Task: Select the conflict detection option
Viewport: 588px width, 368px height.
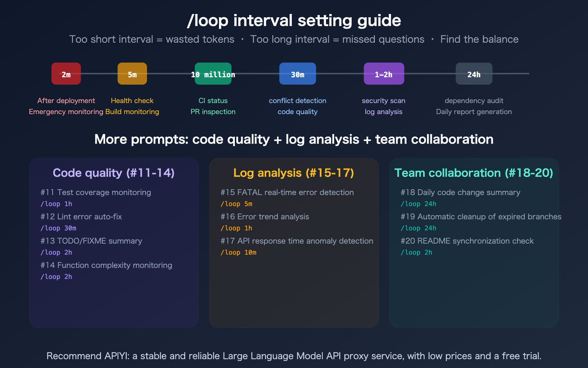Action: click(298, 100)
